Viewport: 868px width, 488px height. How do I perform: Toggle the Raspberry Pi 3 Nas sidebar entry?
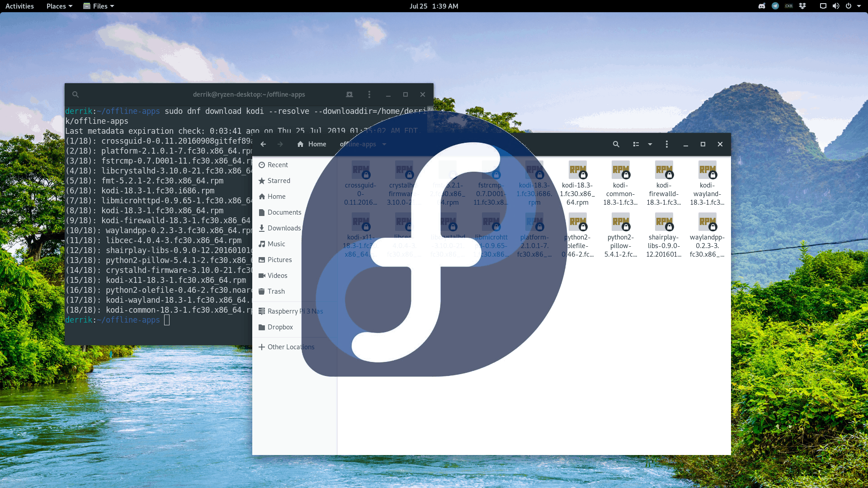point(295,311)
